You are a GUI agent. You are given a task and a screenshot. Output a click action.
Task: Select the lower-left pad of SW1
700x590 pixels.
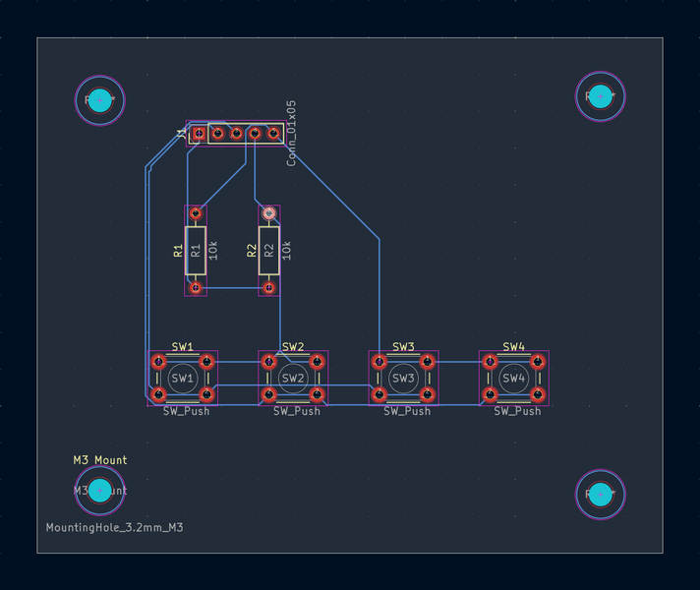158,394
